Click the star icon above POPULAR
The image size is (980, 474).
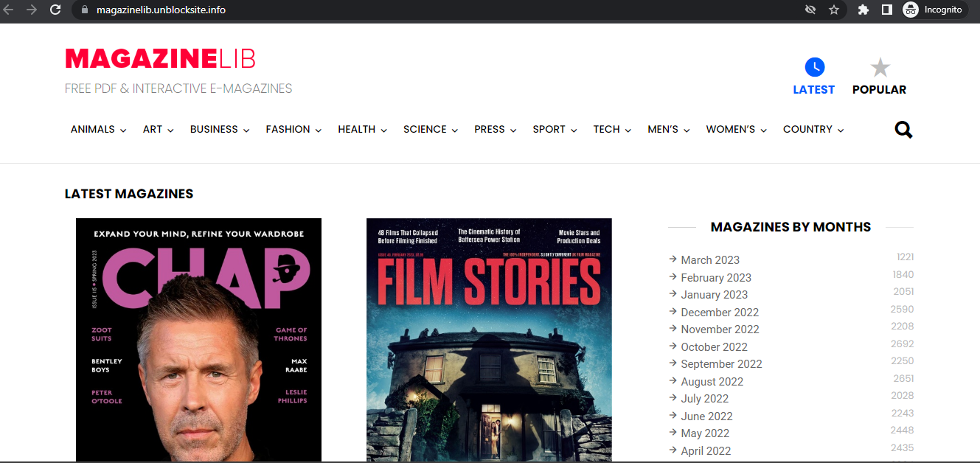(x=879, y=66)
